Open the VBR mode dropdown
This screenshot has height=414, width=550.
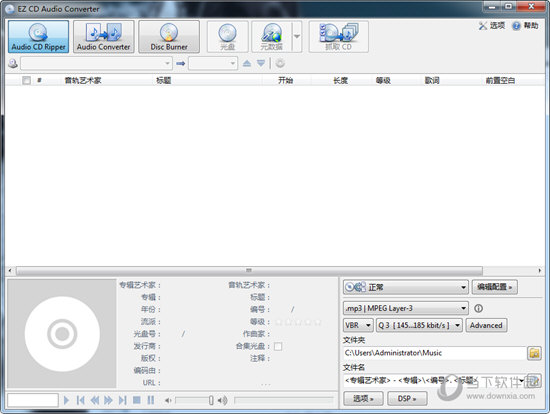(x=358, y=325)
